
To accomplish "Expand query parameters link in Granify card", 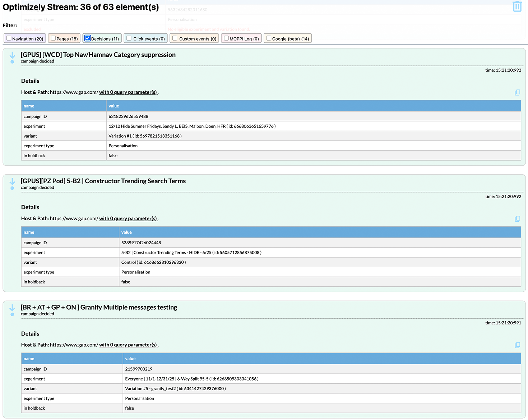I will (x=128, y=345).
